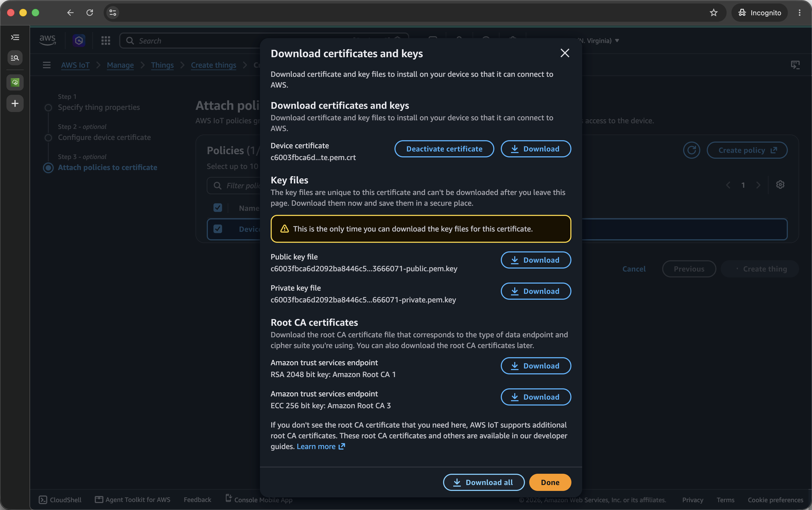Screen dimensions: 812x510
Task: Click the AWS logo
Action: pyautogui.click(x=48, y=41)
